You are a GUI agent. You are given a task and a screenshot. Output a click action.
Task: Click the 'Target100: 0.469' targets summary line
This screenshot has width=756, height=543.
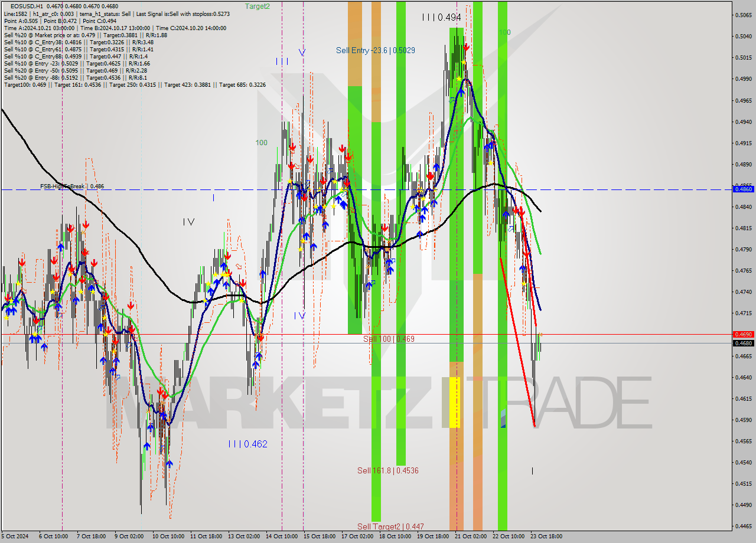click(x=134, y=84)
